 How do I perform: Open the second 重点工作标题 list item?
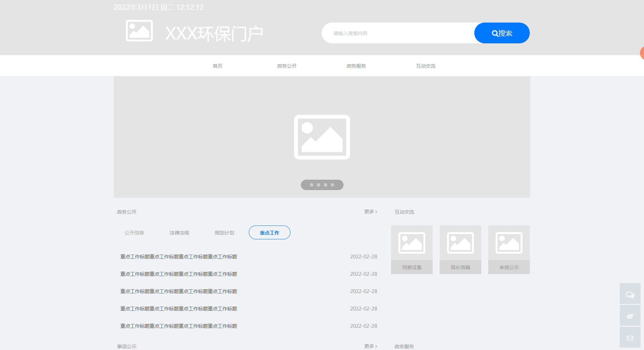[179, 274]
